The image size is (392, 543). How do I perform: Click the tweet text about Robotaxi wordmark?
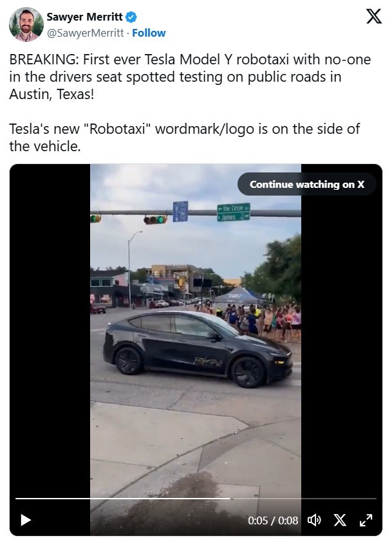coord(184,138)
